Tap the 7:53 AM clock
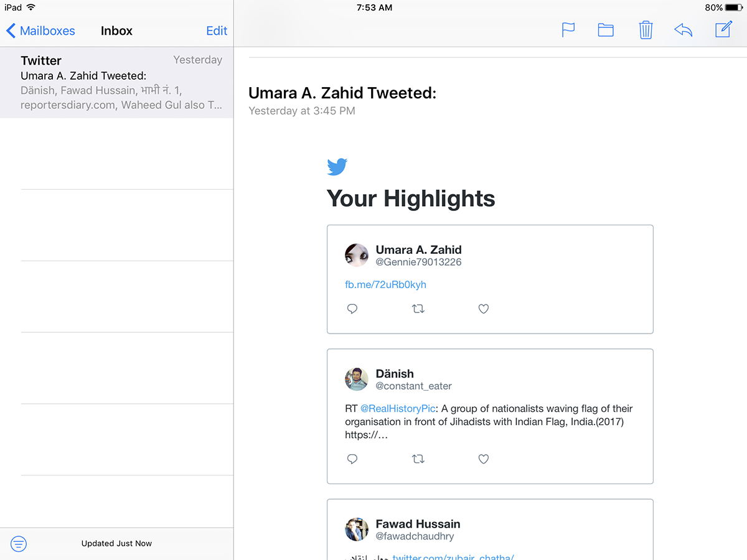The height and width of the screenshot is (560, 747). 374,7
